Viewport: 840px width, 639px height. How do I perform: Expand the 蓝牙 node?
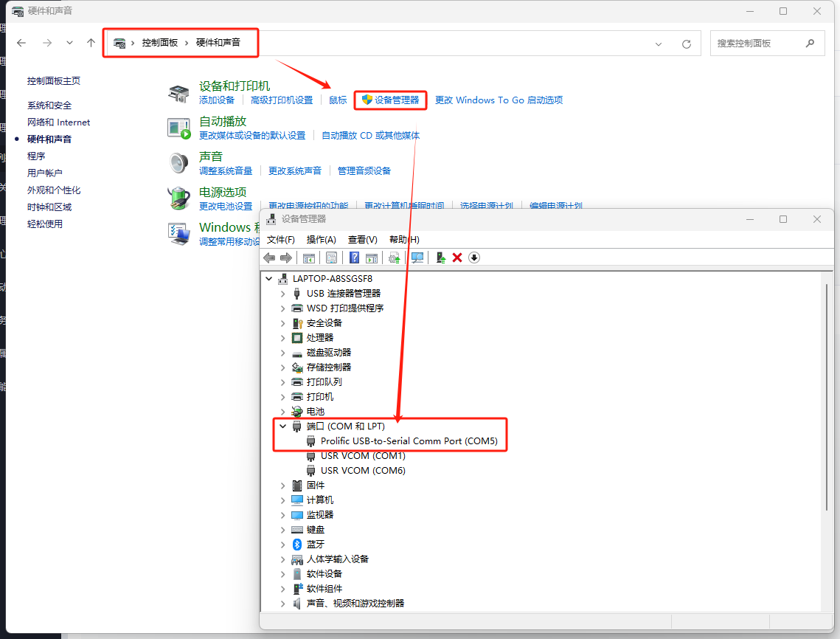pos(283,545)
